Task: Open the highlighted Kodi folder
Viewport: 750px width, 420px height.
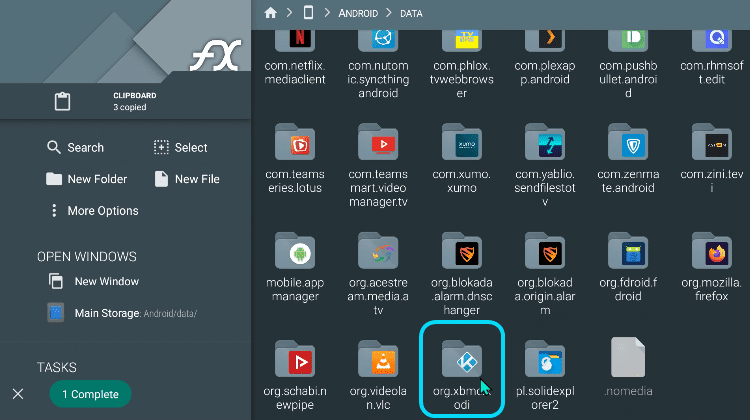Action: tap(462, 369)
